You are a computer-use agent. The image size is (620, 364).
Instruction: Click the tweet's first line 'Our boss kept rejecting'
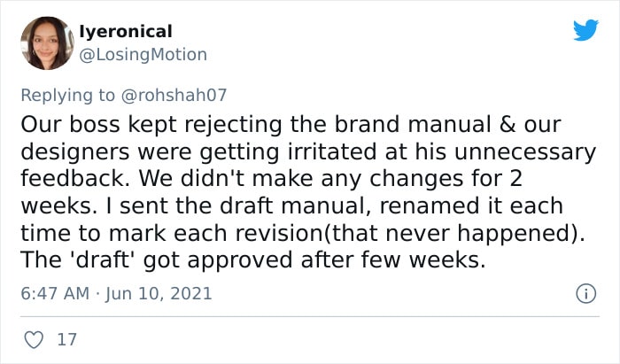click(x=151, y=125)
